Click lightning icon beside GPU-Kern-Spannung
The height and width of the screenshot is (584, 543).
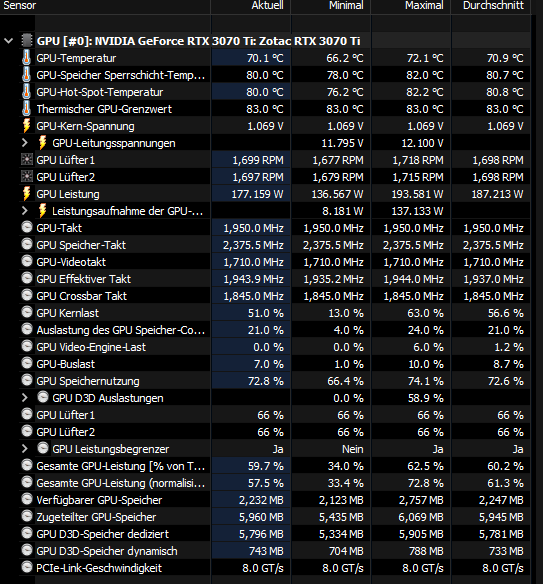26,126
